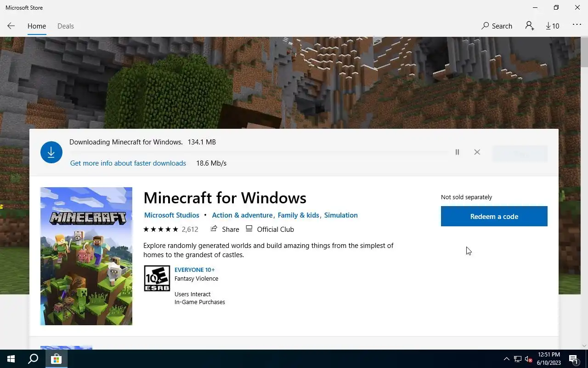Click the muted volume tray icon
This screenshot has height=368, width=588.
[x=529, y=359]
